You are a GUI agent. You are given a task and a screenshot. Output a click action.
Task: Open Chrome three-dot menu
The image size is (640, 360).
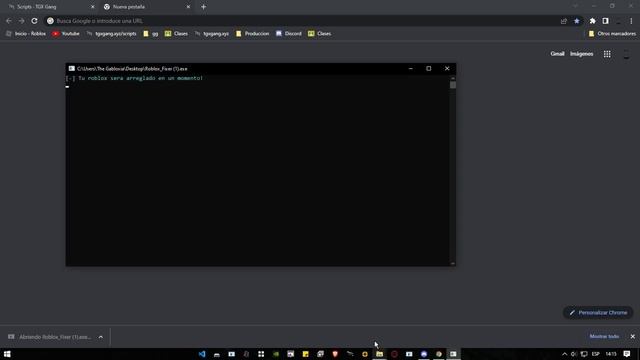[x=631, y=21]
